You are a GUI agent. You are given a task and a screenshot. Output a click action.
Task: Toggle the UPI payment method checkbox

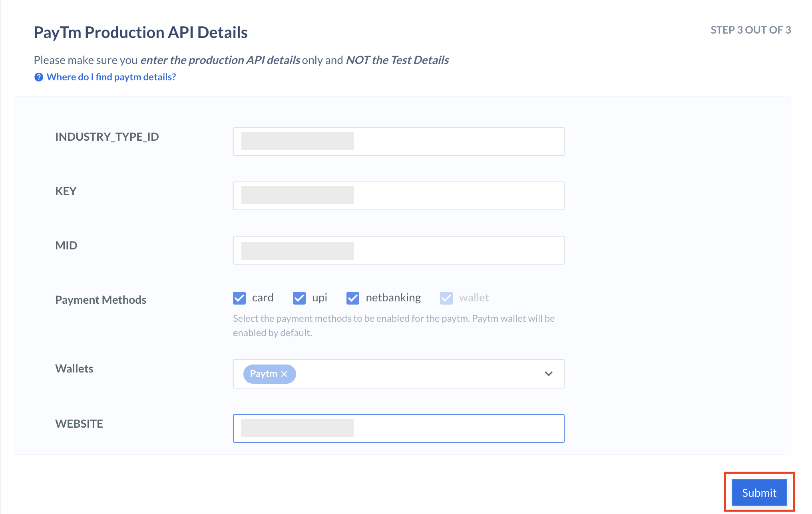click(x=299, y=297)
